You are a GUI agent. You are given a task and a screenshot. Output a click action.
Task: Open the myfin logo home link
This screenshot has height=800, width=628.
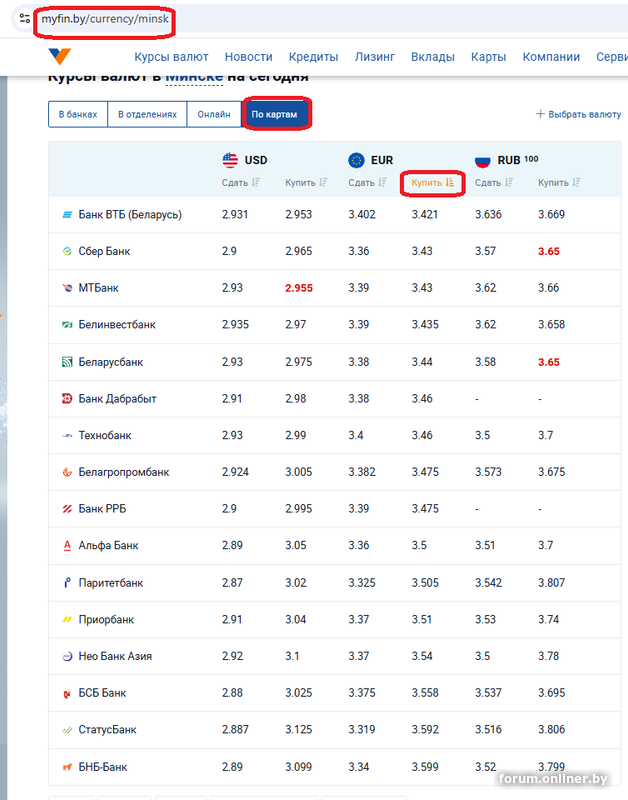coord(59,56)
